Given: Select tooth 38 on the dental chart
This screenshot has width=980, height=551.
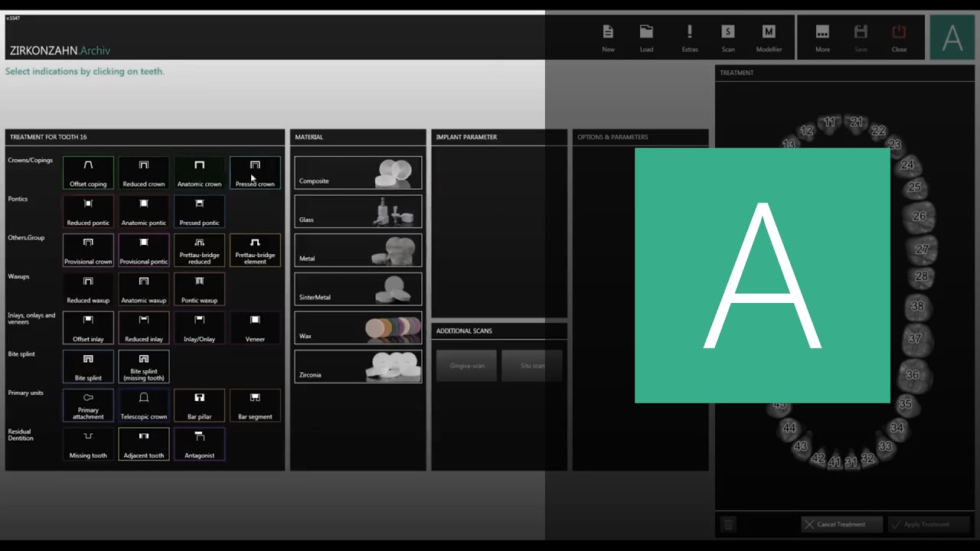Looking at the screenshot, I should tap(917, 306).
